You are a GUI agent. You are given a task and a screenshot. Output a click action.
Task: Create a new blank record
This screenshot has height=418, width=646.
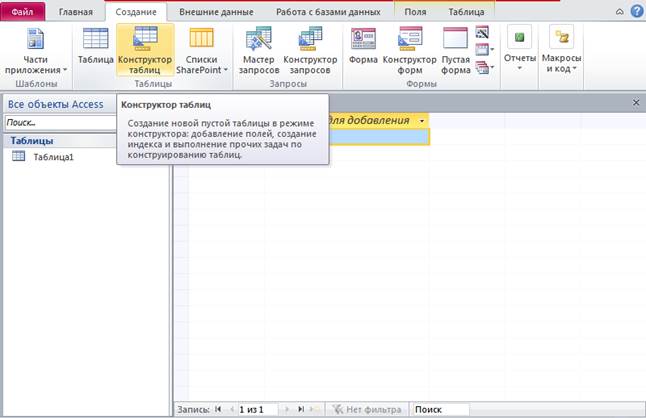coord(315,409)
